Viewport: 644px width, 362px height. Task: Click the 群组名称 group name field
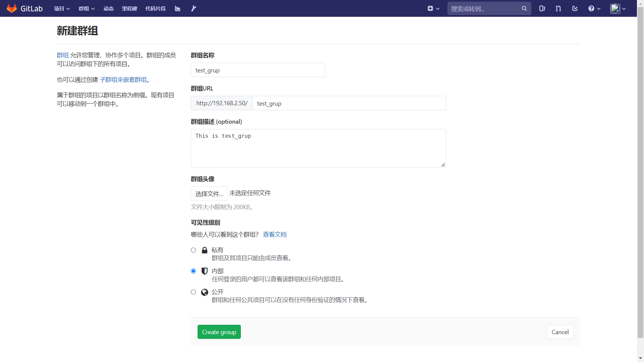[258, 70]
